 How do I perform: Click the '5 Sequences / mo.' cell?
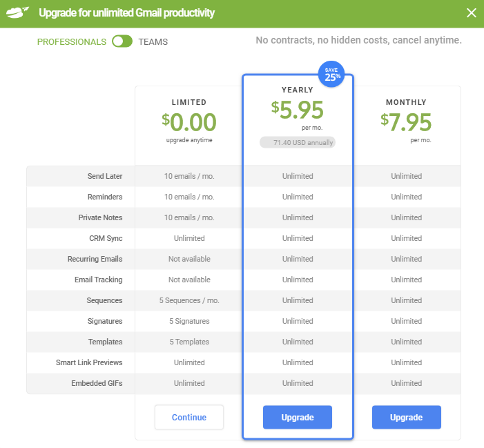pos(189,300)
